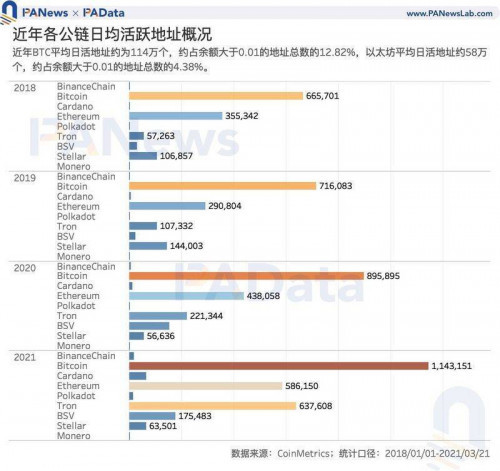The height and width of the screenshot is (471, 500).
Task: Click the 2021 BinanceChain row label
Action: point(86,356)
